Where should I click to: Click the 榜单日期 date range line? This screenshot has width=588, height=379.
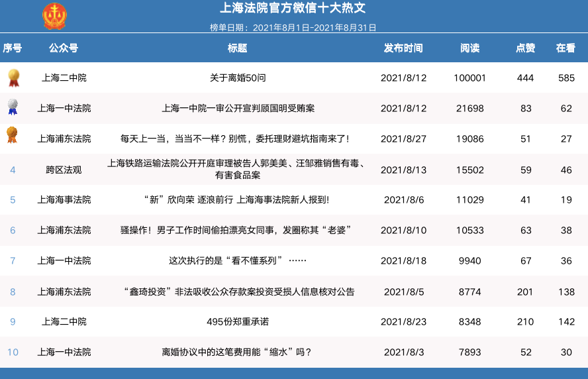[x=293, y=27]
